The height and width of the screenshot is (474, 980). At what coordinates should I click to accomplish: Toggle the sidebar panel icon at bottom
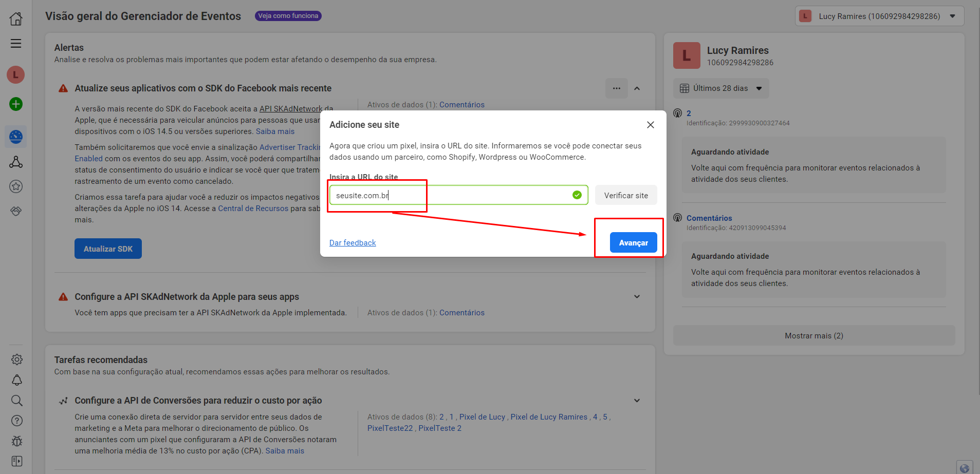pos(16,461)
